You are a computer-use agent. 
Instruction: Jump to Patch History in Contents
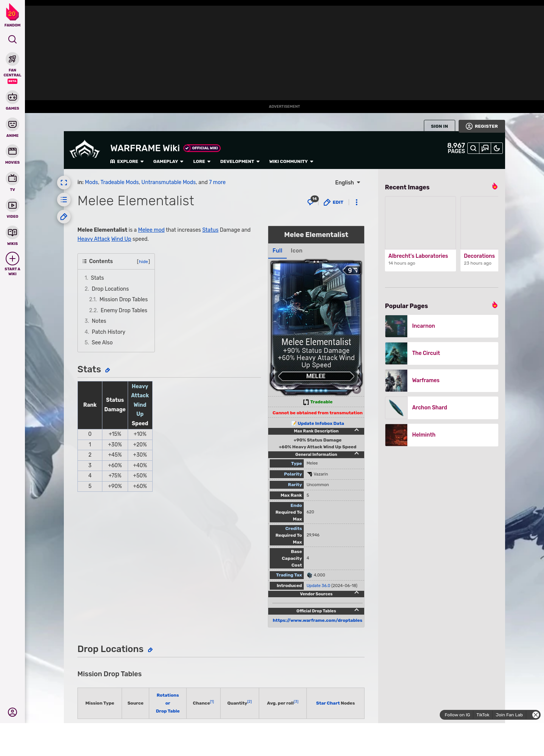108,332
